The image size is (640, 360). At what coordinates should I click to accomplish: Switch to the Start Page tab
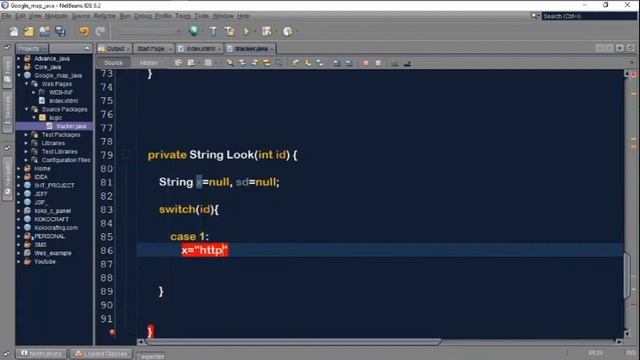click(x=153, y=49)
